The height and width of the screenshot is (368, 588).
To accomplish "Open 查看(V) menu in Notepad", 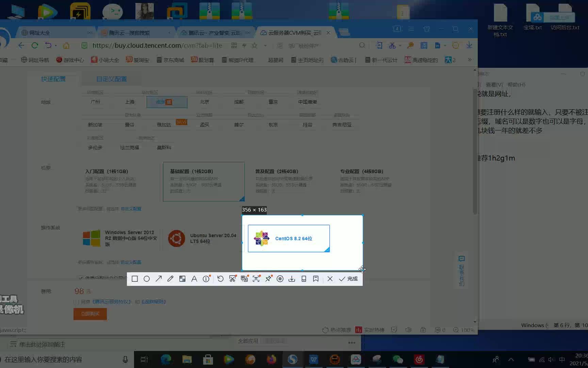I will pos(494,85).
